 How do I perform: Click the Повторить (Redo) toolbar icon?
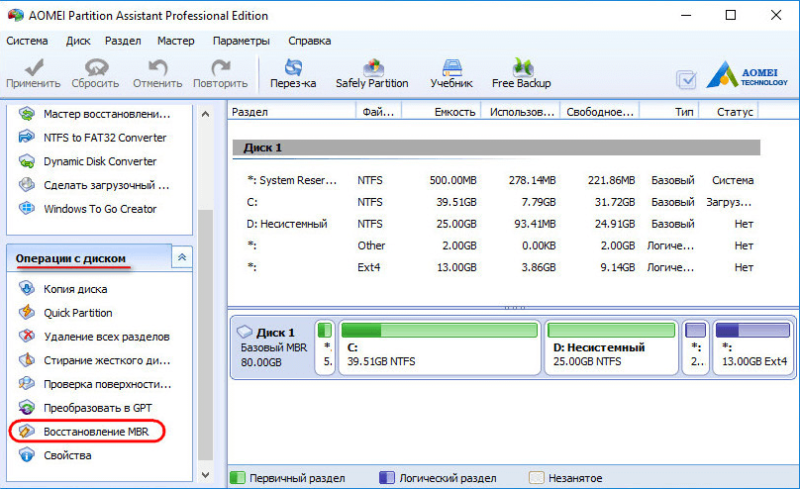click(220, 74)
